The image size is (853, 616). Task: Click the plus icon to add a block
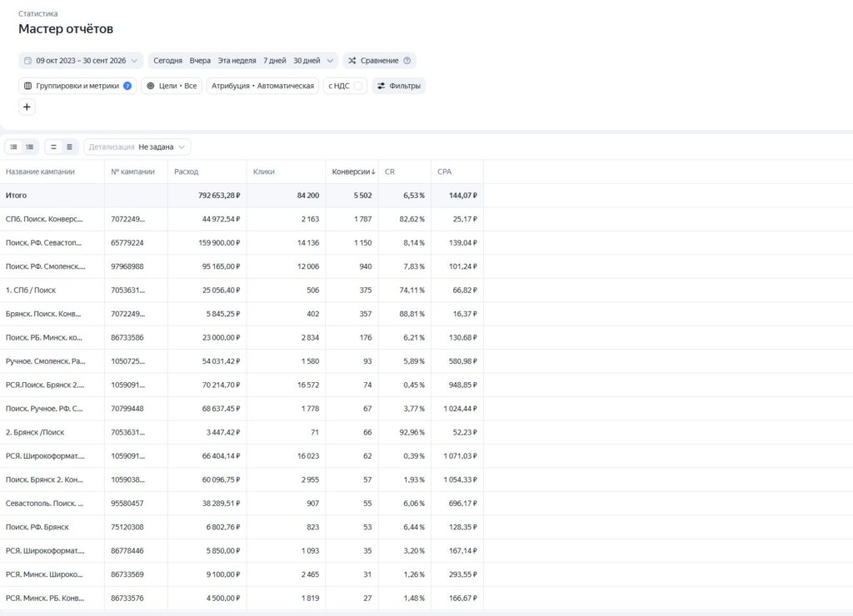pos(27,107)
